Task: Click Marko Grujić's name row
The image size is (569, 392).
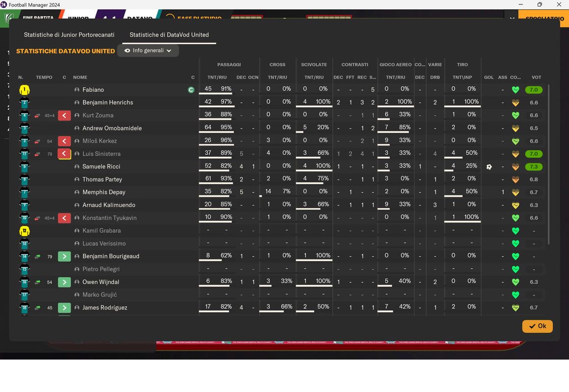Action: tap(99, 294)
